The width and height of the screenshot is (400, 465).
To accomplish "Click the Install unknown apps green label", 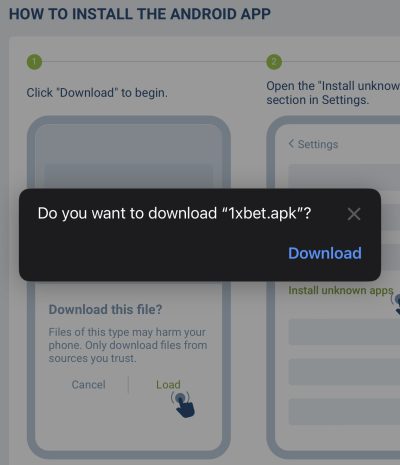I will (x=341, y=290).
